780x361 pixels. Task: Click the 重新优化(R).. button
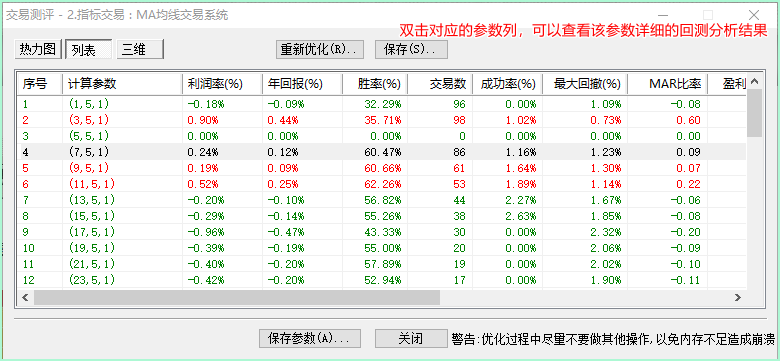click(x=320, y=50)
